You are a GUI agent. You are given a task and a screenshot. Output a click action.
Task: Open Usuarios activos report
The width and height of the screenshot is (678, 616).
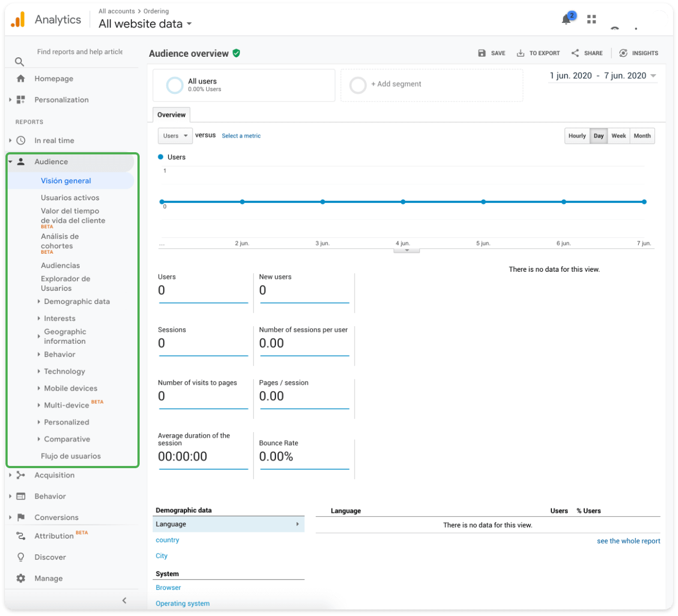[x=70, y=198]
